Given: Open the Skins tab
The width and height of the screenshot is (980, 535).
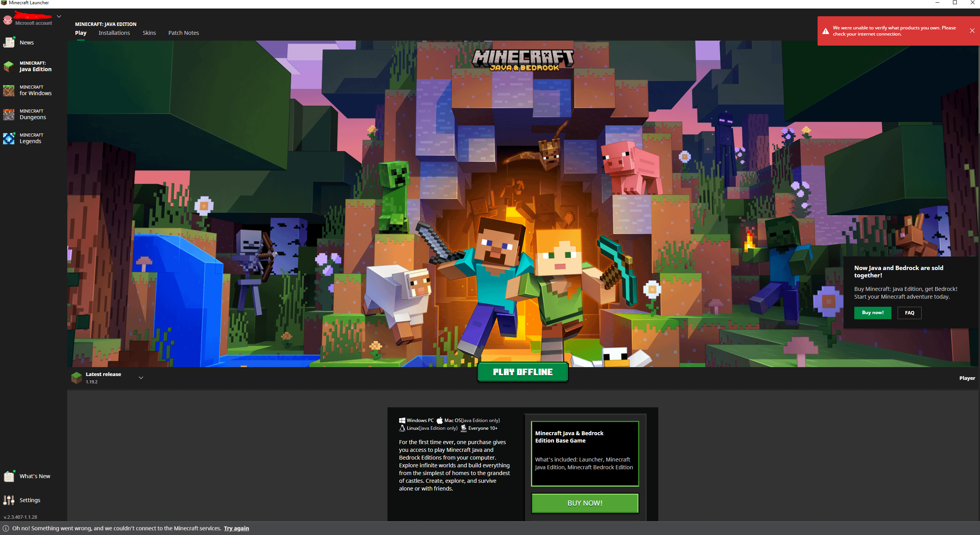Looking at the screenshot, I should pyautogui.click(x=149, y=33).
